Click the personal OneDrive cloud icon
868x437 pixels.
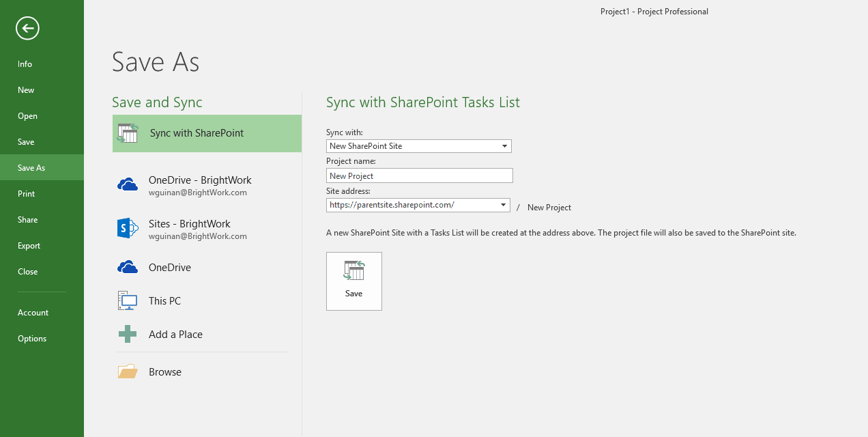point(128,267)
